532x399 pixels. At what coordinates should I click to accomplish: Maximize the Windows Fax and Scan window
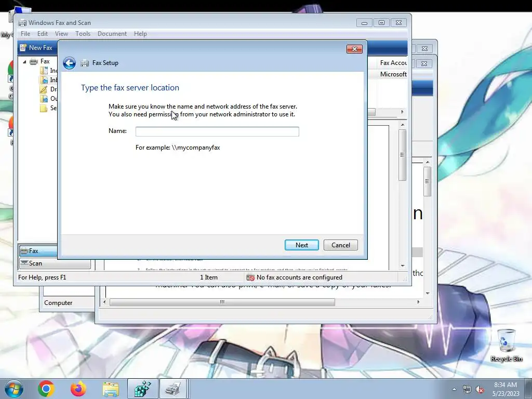click(x=381, y=23)
